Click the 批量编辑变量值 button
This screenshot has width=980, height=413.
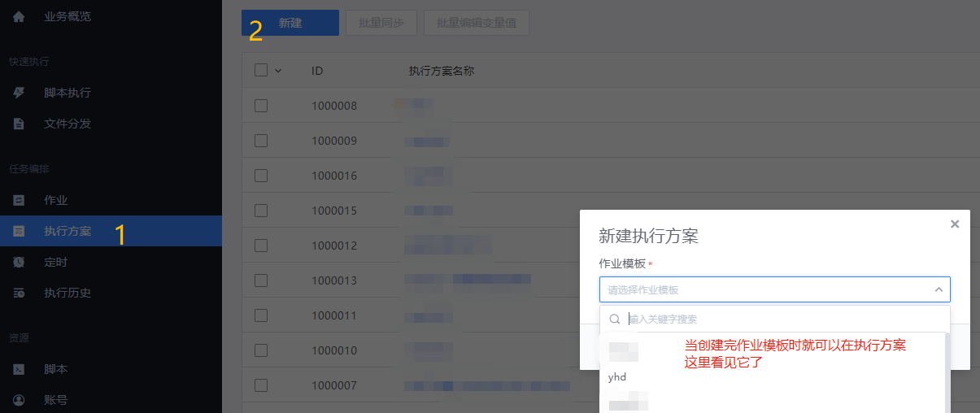click(476, 23)
